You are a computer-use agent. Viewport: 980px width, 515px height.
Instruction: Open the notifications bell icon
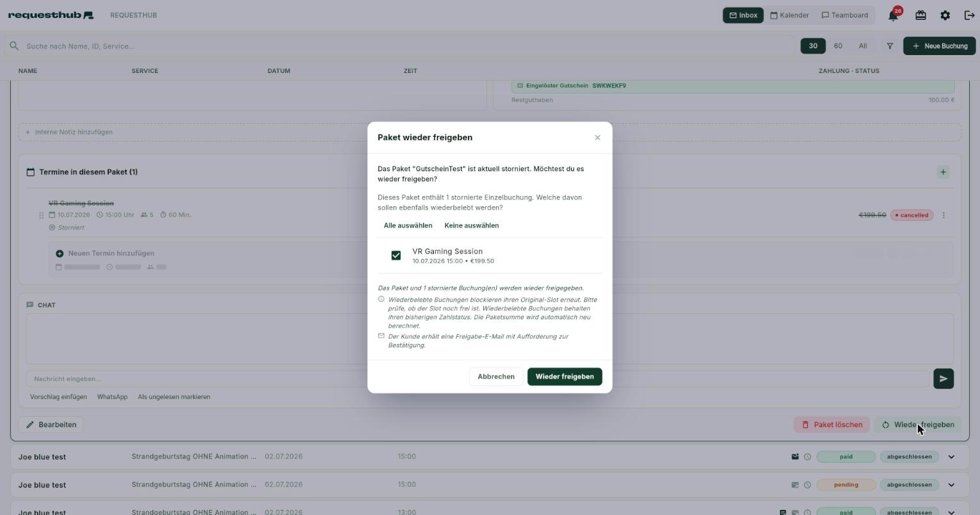pyautogui.click(x=893, y=15)
